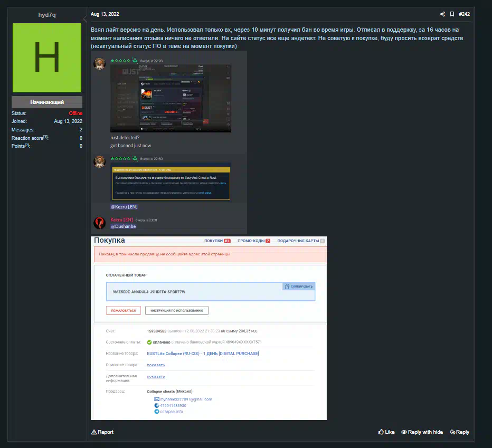Click the license key field 9MZ5EDE-AN4DUL4
The width and height of the screenshot is (492, 448).
pos(211,292)
